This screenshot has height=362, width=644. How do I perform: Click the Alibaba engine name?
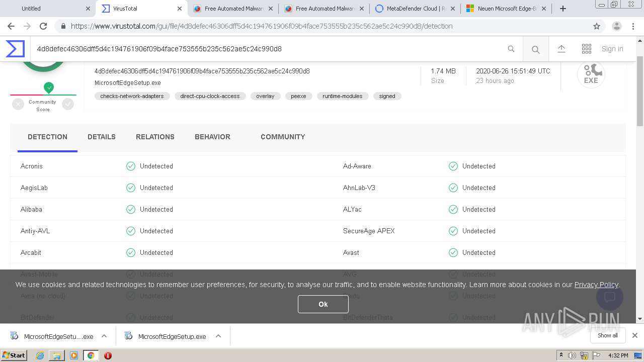(31, 209)
